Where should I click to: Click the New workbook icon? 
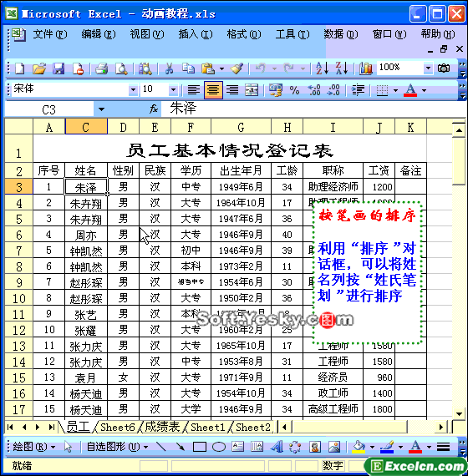20,68
